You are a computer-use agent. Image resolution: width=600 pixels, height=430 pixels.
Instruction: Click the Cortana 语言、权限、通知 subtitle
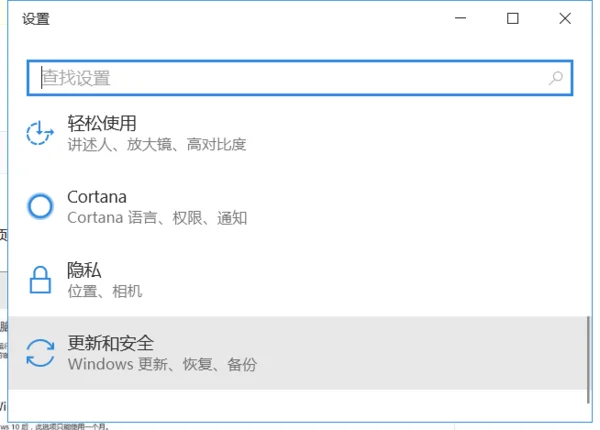point(156,218)
